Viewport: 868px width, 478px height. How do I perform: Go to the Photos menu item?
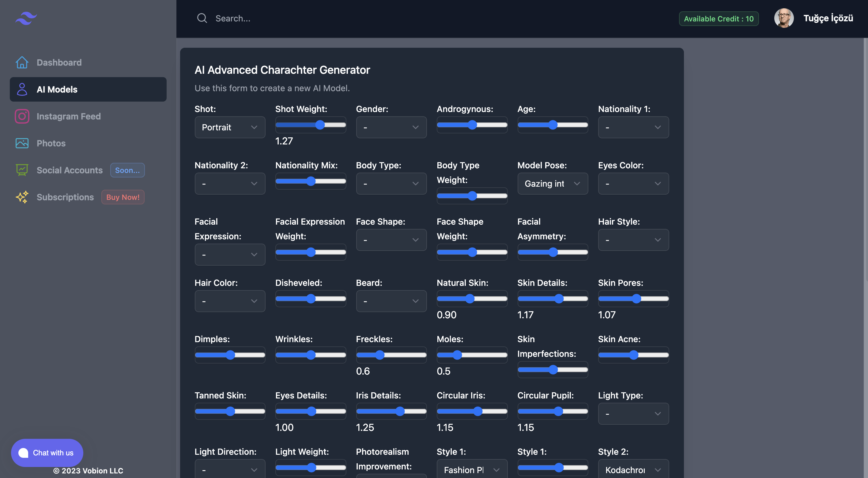[x=51, y=143]
